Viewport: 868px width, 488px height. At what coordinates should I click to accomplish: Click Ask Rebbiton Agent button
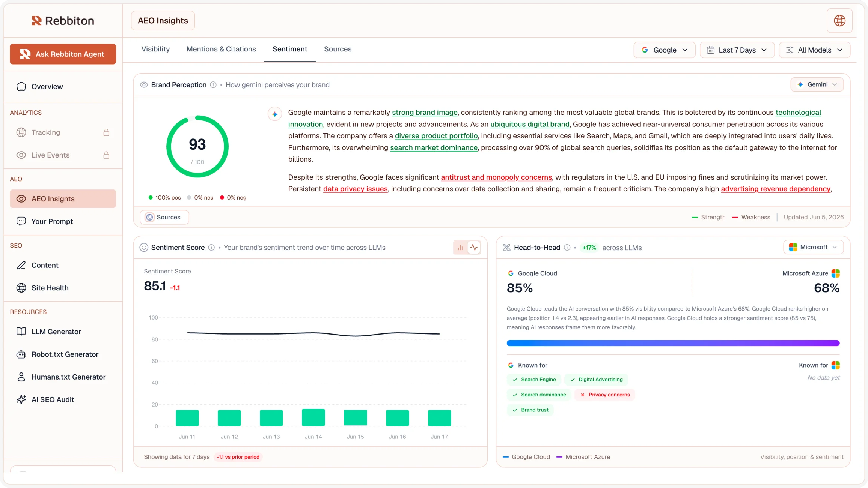click(x=63, y=54)
